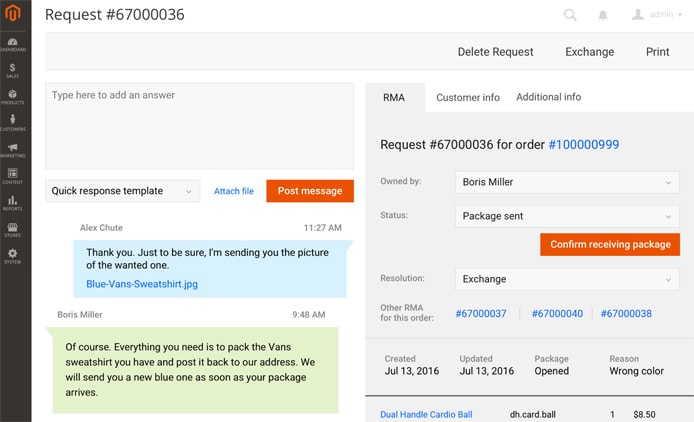This screenshot has width=694, height=422.
Task: Click the Attach file link
Action: [234, 191]
